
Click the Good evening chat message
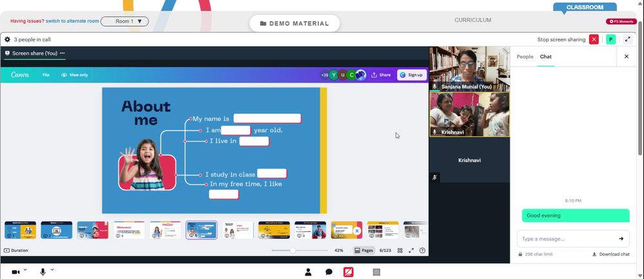575,215
